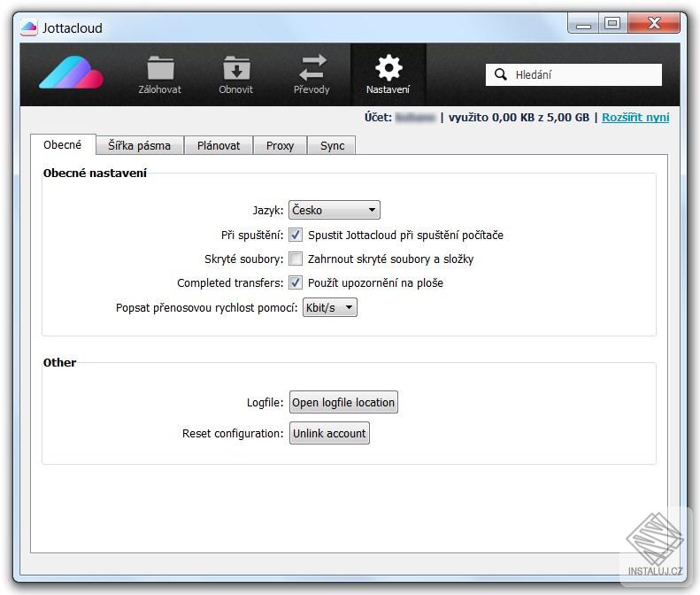
Task: Click Open logfile location button
Action: click(x=343, y=403)
